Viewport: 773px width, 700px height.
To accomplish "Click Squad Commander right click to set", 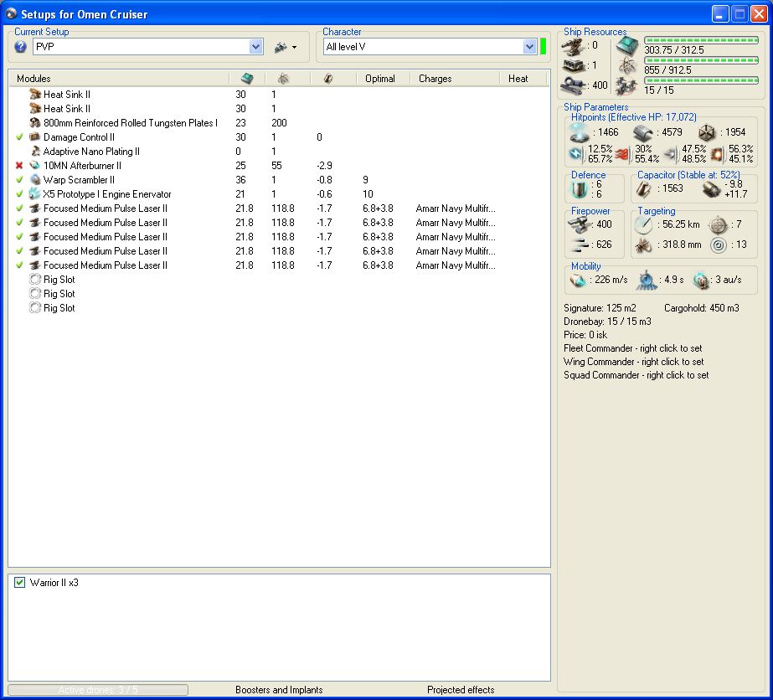I will point(636,374).
